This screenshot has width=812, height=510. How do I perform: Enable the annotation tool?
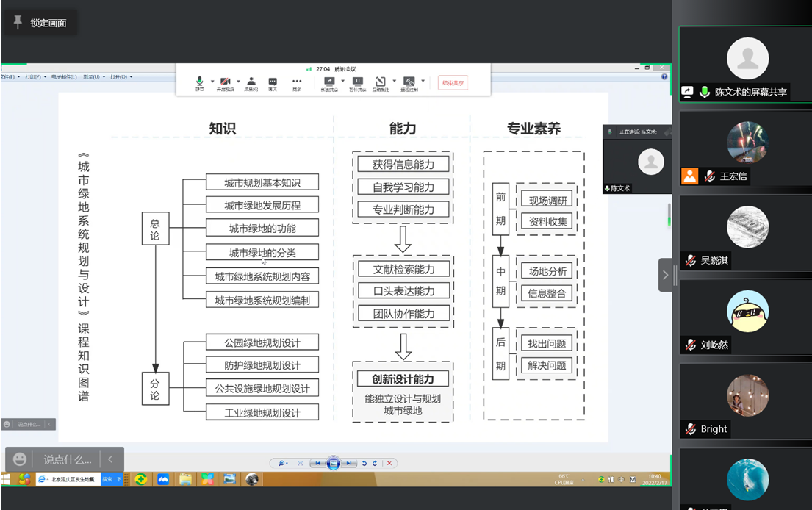[380, 82]
